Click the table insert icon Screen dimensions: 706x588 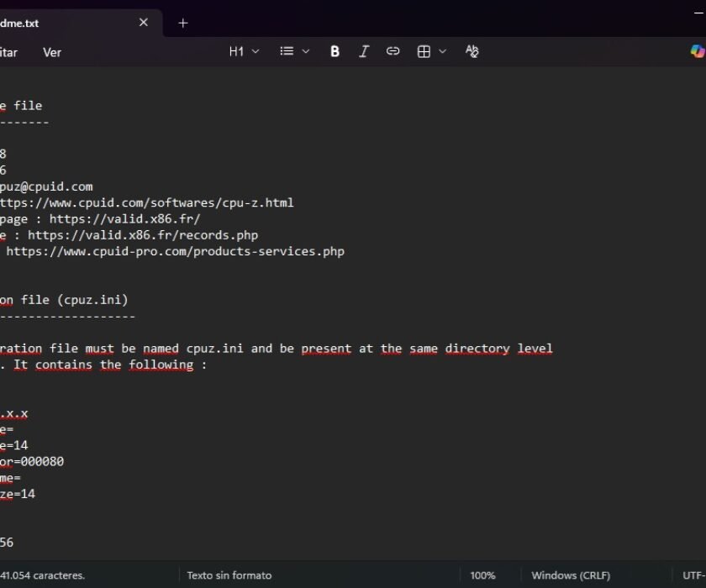coord(424,51)
